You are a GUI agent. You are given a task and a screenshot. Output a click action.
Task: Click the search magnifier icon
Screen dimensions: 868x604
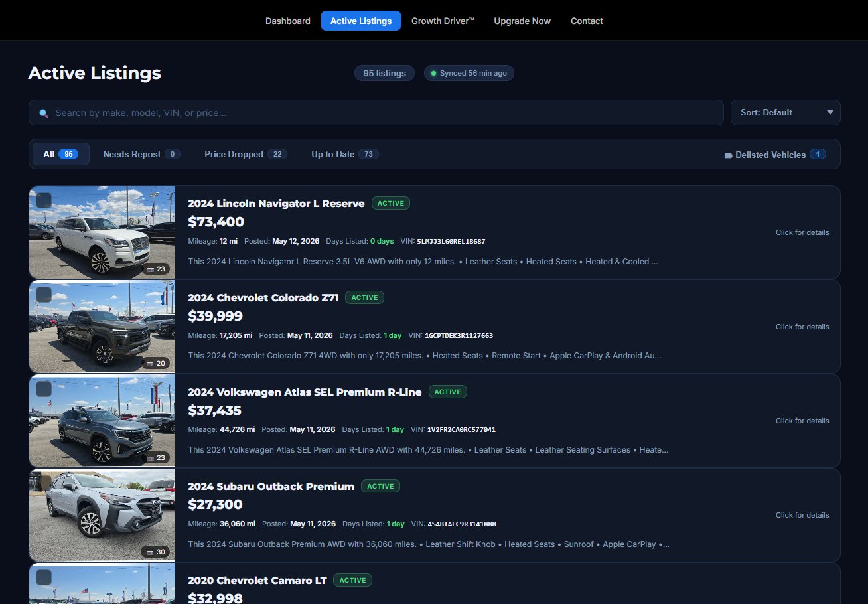(x=44, y=113)
